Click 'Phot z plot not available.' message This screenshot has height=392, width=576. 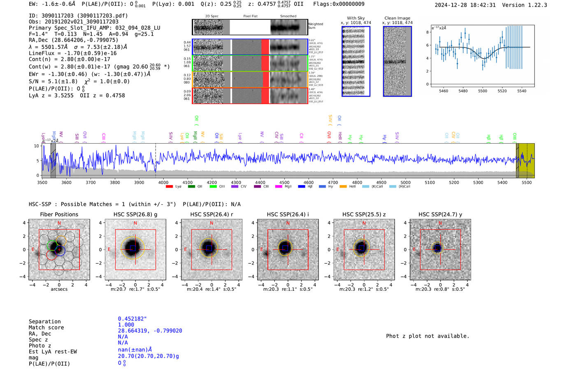[x=427, y=336]
